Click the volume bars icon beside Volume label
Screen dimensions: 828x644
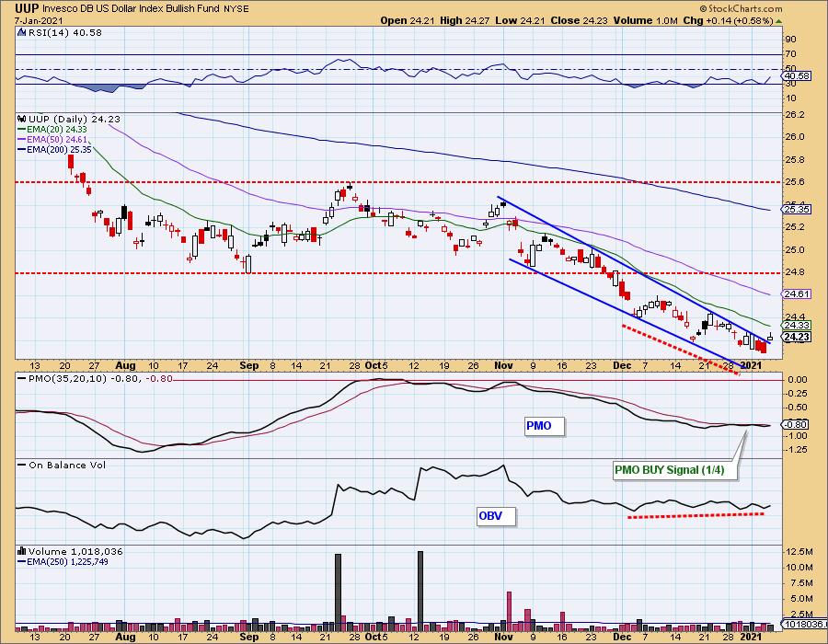click(22, 552)
